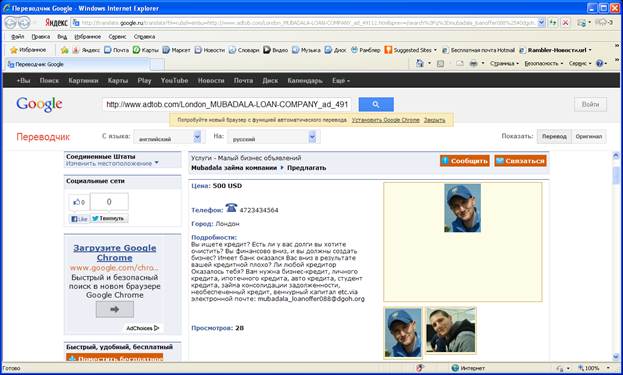
Task: Open the Маркет favorites bar link
Action: tap(176, 50)
